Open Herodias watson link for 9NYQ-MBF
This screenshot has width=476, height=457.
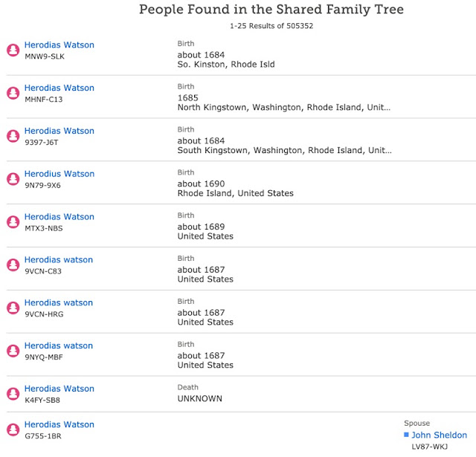point(59,346)
